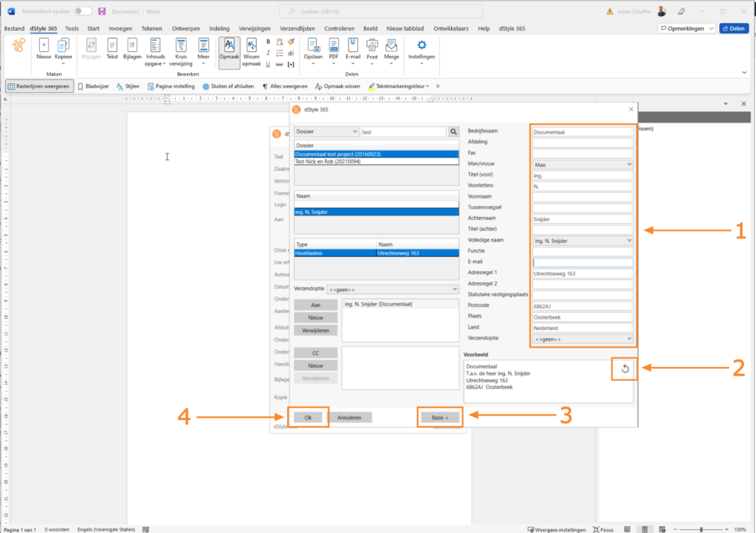Switch to Verwijzingen tab
Image resolution: width=756 pixels, height=533 pixels.
coord(255,29)
